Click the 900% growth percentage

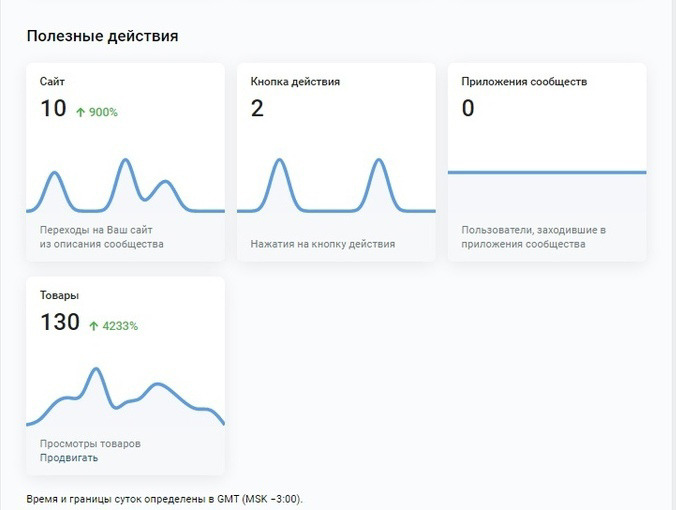coord(103,113)
